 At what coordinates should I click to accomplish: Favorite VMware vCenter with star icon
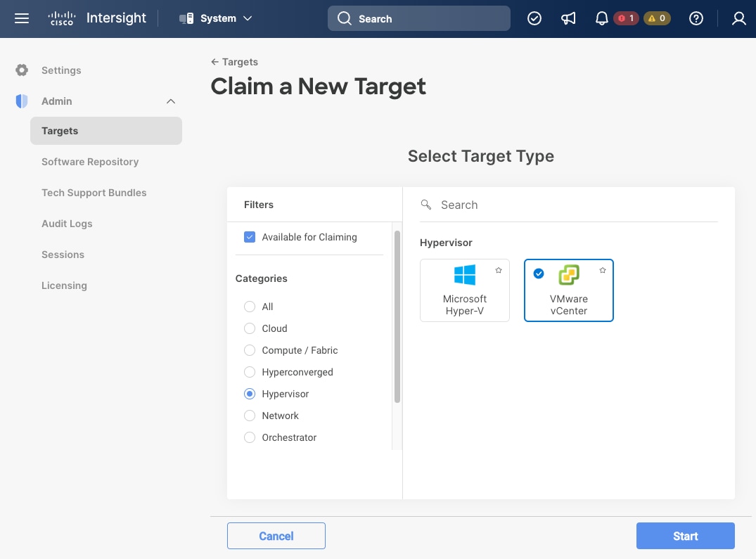(x=602, y=270)
